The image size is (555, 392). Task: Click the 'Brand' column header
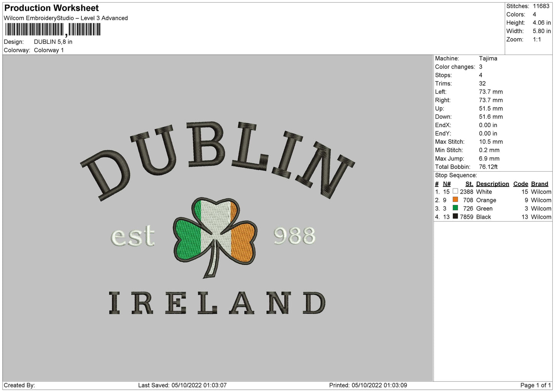540,184
